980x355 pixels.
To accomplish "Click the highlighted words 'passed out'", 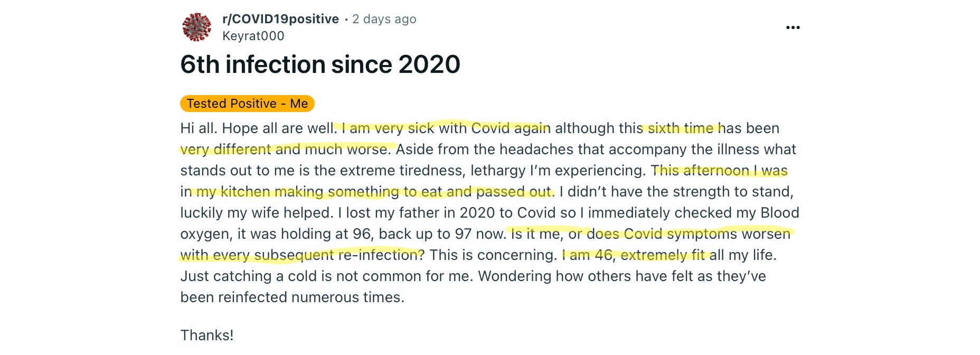I will [x=514, y=192].
